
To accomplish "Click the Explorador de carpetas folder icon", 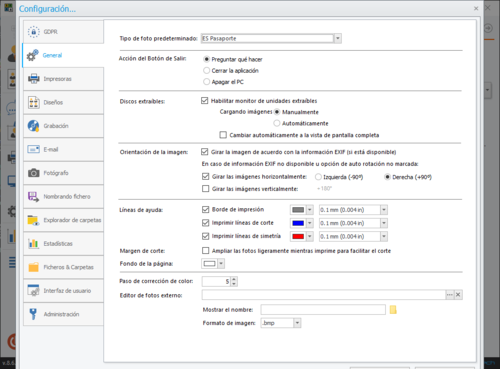I will tap(33, 220).
